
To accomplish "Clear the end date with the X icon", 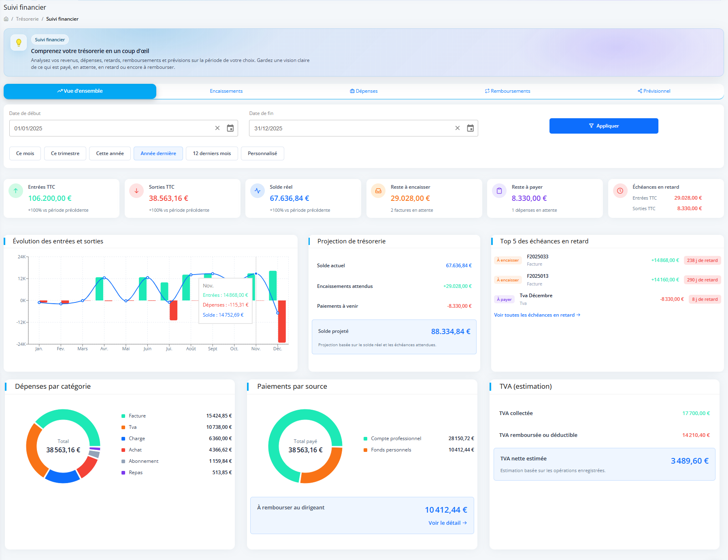I will tap(458, 128).
